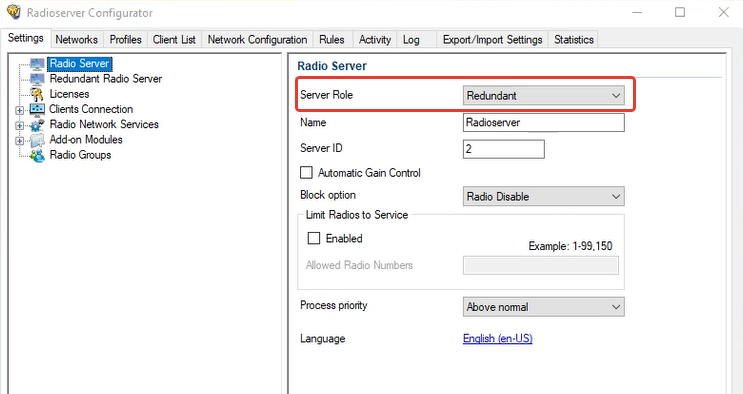The image size is (743, 394).
Task: Expand the Add-on Modules tree node
Action: click(x=19, y=141)
